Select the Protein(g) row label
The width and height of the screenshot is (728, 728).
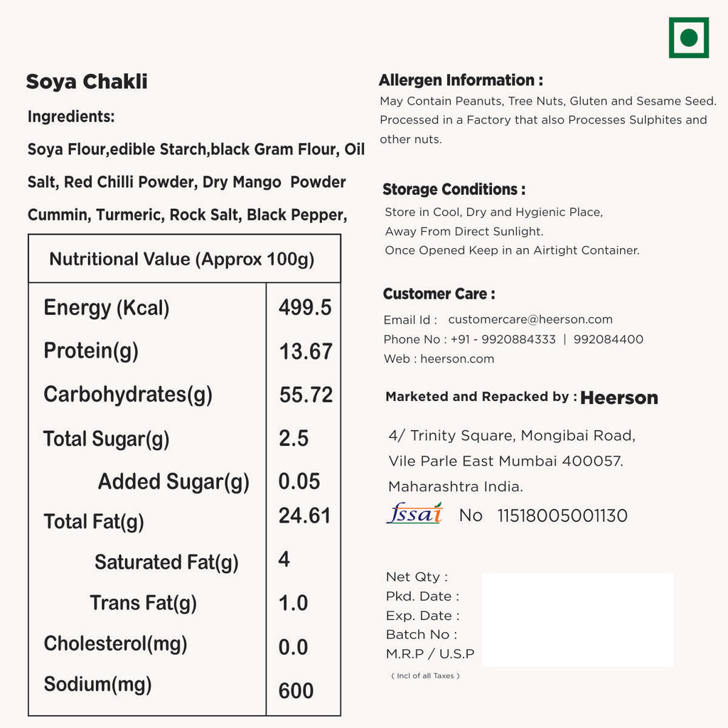[x=91, y=351]
